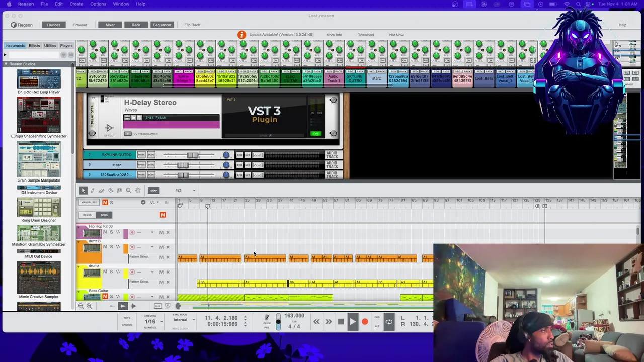Click SEQ button on starz audio track
The height and width of the screenshot is (362, 644).
pos(239,165)
